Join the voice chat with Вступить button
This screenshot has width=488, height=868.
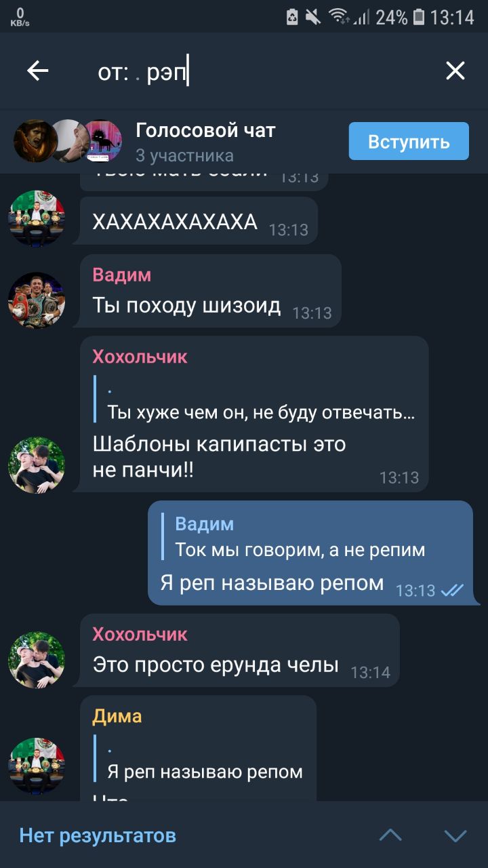tap(409, 141)
